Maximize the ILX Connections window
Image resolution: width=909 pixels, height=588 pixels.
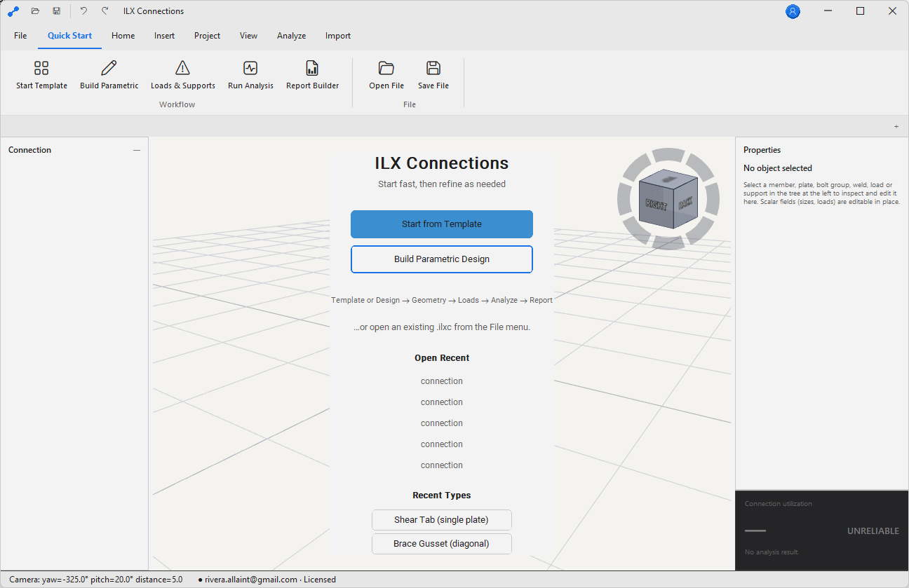(860, 11)
